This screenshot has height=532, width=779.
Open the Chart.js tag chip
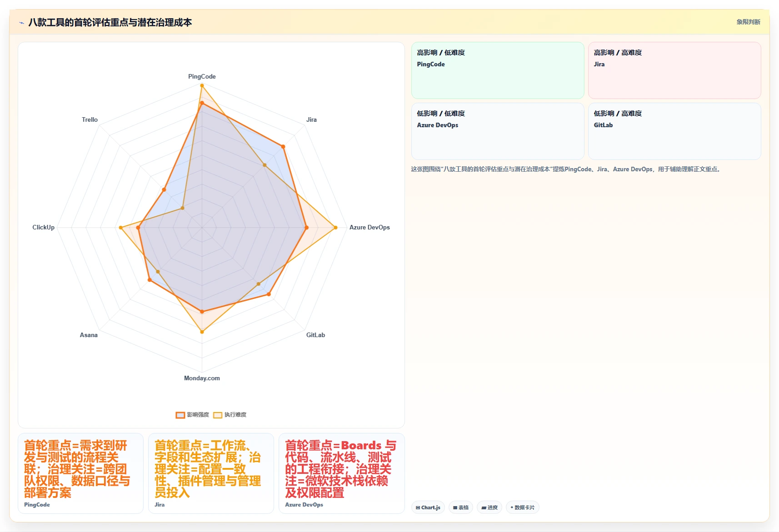[x=428, y=507]
